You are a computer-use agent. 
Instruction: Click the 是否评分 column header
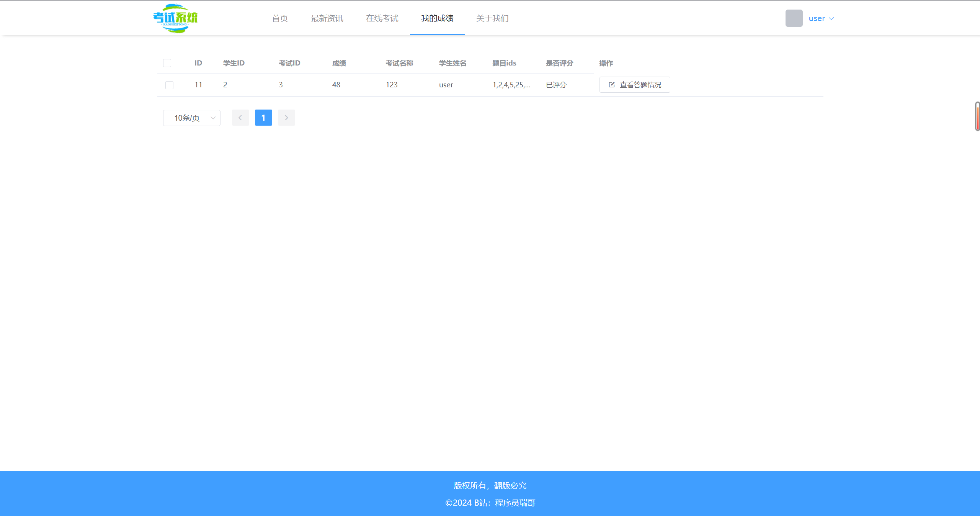pyautogui.click(x=560, y=63)
